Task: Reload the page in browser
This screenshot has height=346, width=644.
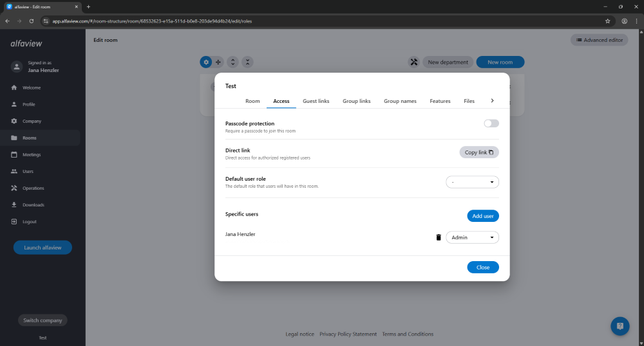Action: [x=31, y=21]
